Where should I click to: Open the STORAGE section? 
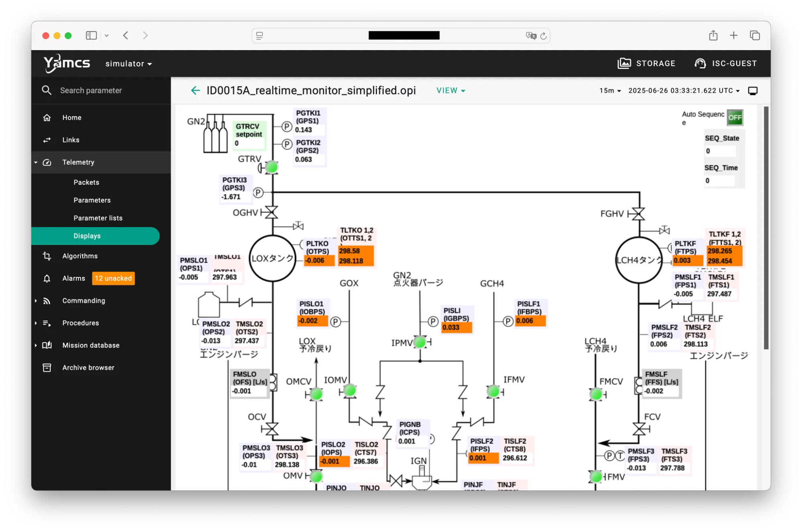[647, 63]
